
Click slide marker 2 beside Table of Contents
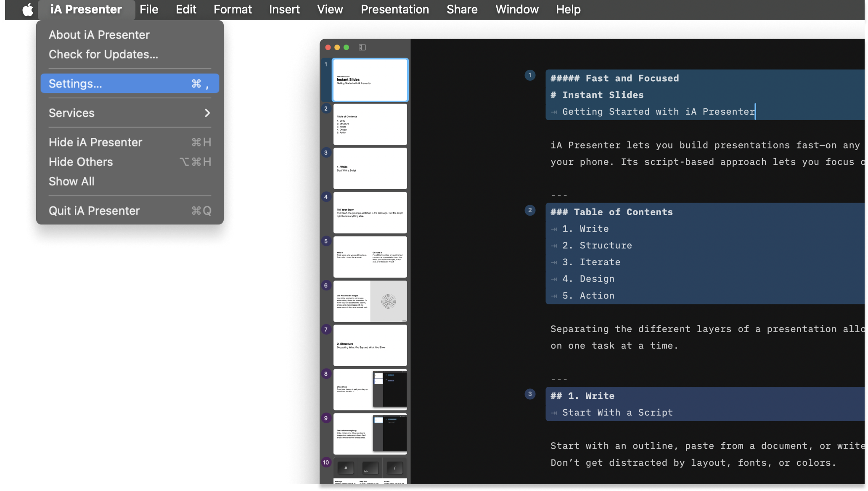530,210
